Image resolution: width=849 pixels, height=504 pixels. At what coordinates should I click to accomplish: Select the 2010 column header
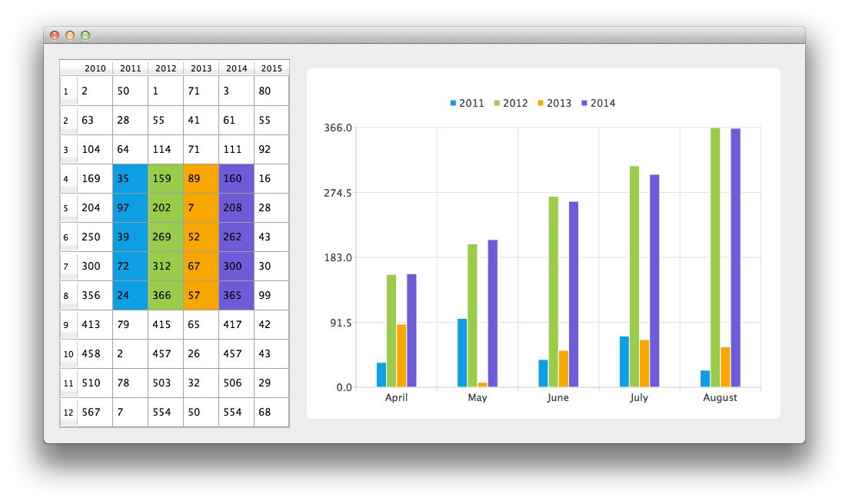click(94, 68)
